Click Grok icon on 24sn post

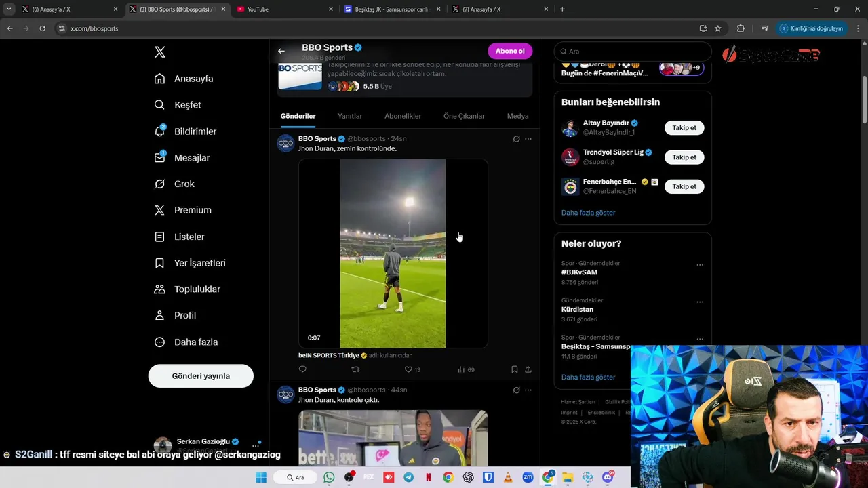pos(516,139)
